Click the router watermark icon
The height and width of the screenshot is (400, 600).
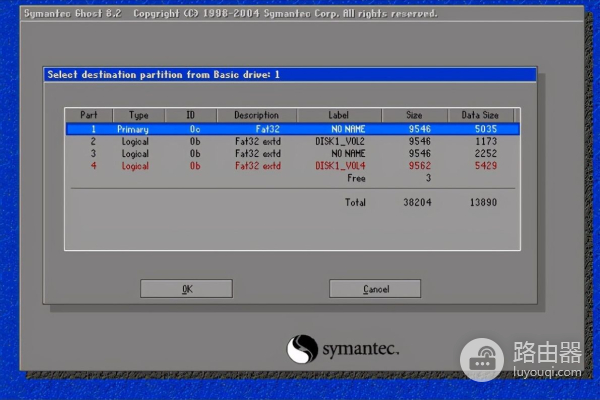(487, 358)
